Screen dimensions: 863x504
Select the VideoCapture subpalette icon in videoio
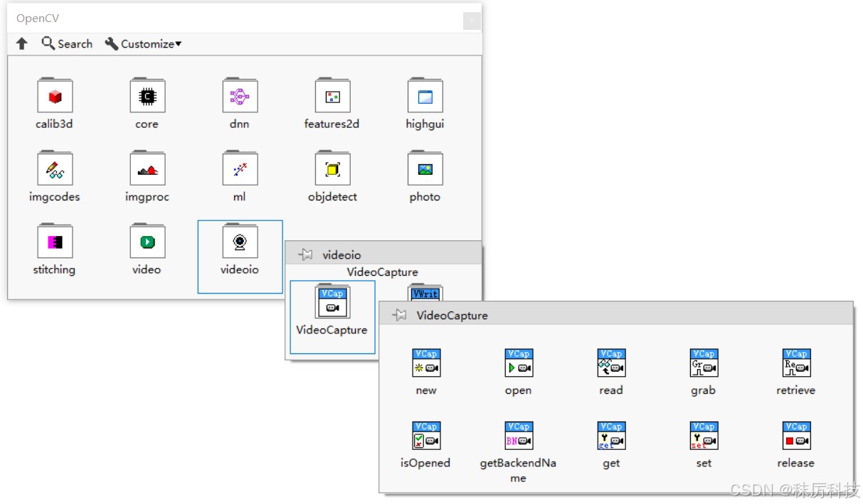click(332, 302)
